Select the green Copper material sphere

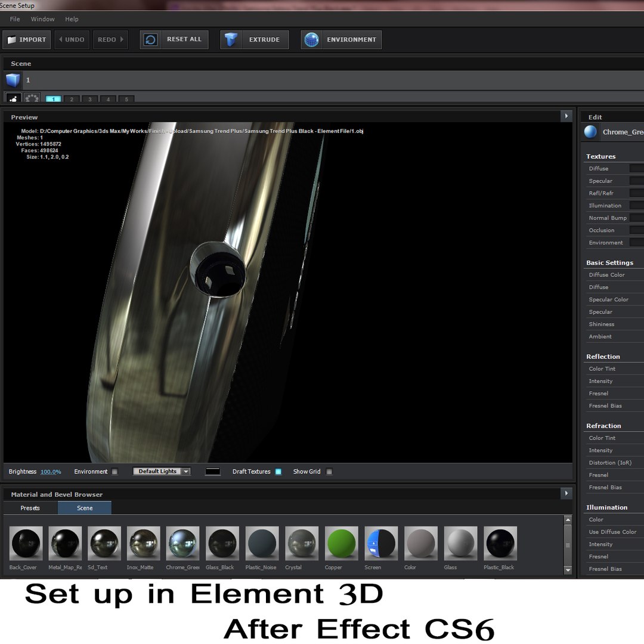pos(341,543)
